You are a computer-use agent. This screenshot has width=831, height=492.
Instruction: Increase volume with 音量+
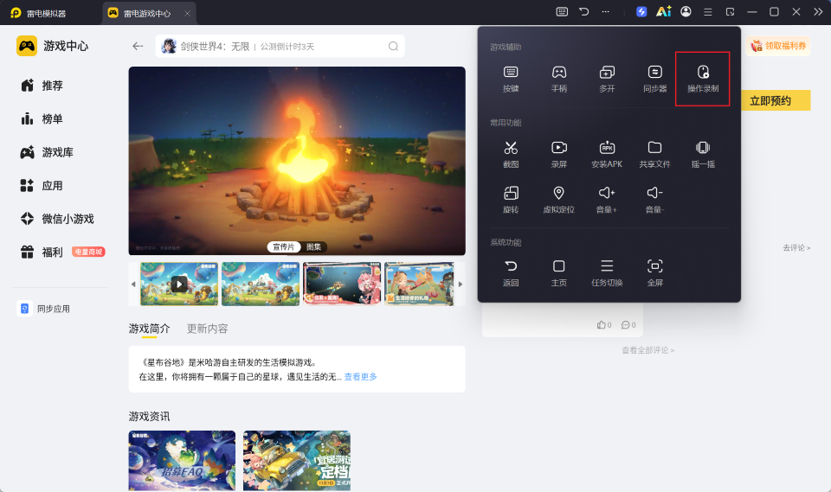[x=607, y=200]
